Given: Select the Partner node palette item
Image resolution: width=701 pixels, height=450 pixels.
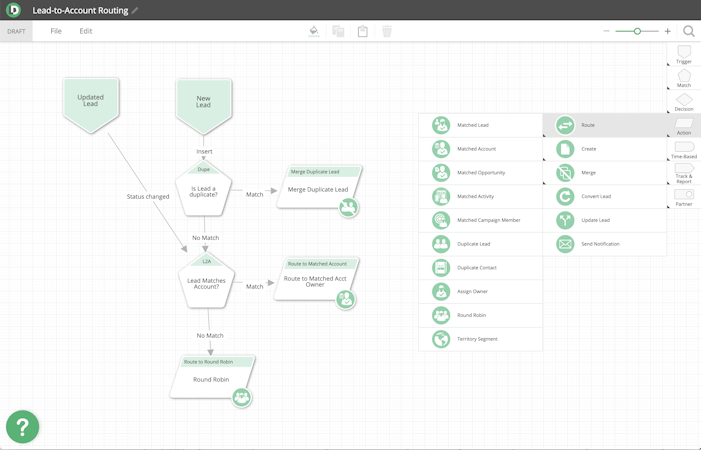Looking at the screenshot, I should [684, 197].
